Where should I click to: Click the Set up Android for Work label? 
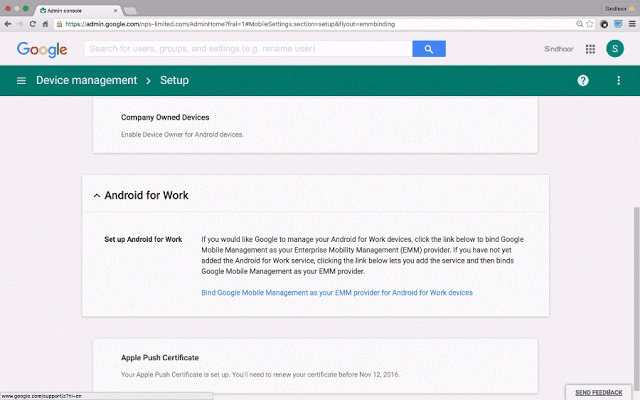tap(143, 240)
